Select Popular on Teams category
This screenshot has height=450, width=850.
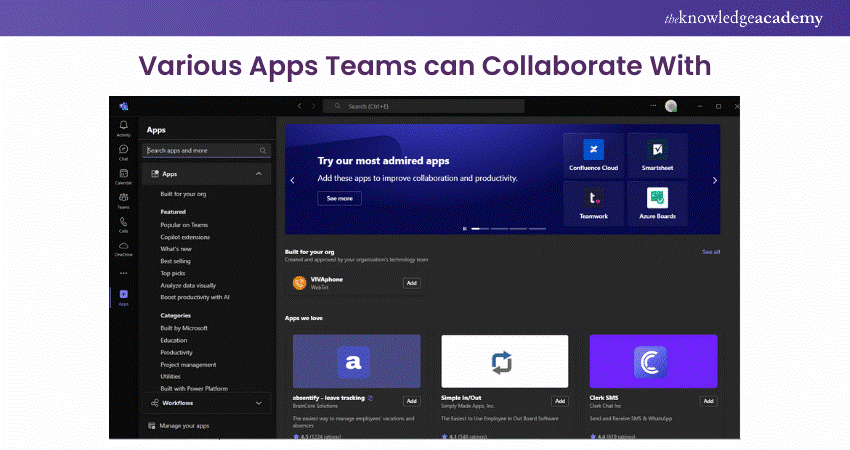click(184, 225)
